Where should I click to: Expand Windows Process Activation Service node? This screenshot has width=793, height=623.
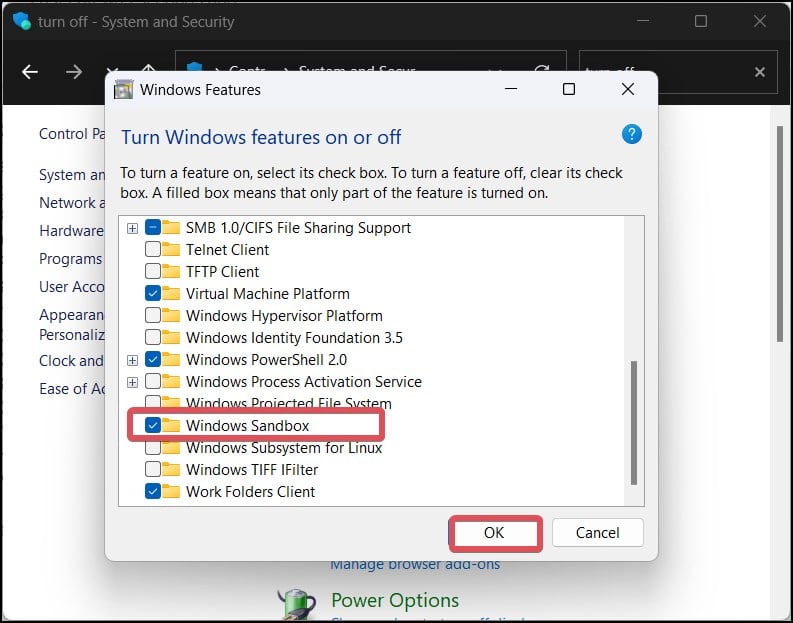[x=132, y=382]
